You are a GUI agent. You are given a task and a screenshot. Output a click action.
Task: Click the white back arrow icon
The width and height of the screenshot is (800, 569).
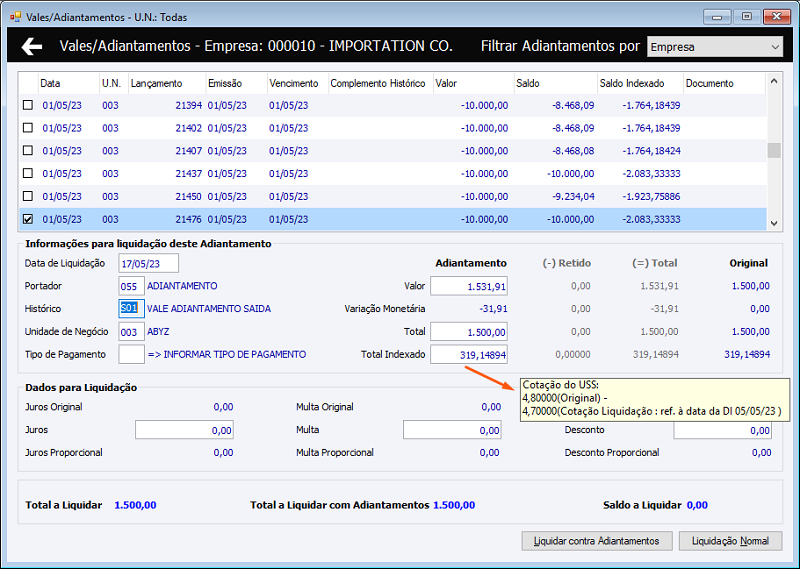point(32,46)
